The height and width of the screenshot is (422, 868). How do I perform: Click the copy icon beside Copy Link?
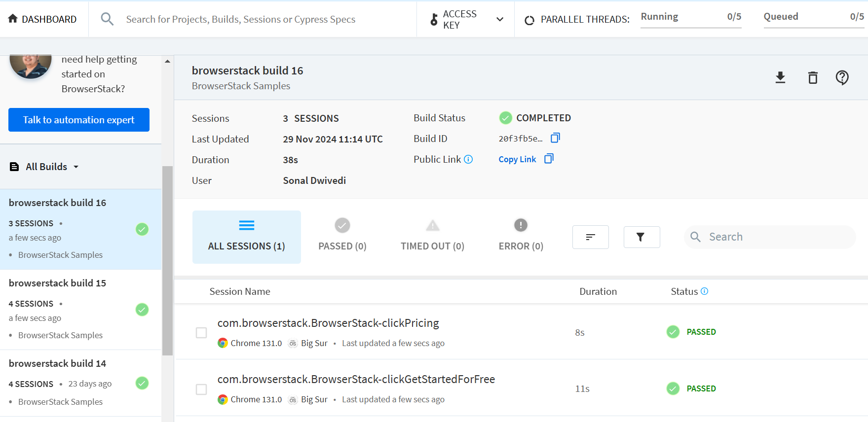tap(549, 159)
